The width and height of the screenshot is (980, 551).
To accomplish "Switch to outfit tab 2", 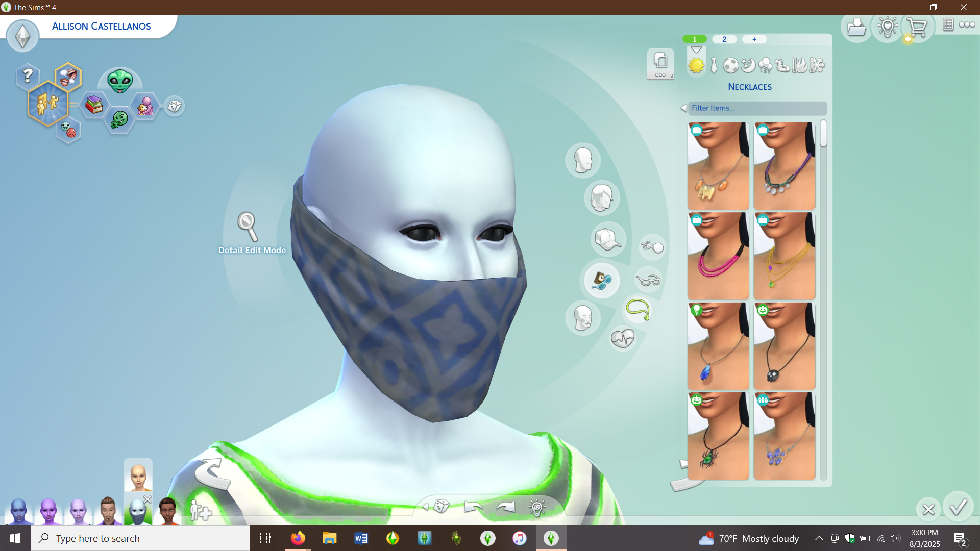I will click(724, 39).
